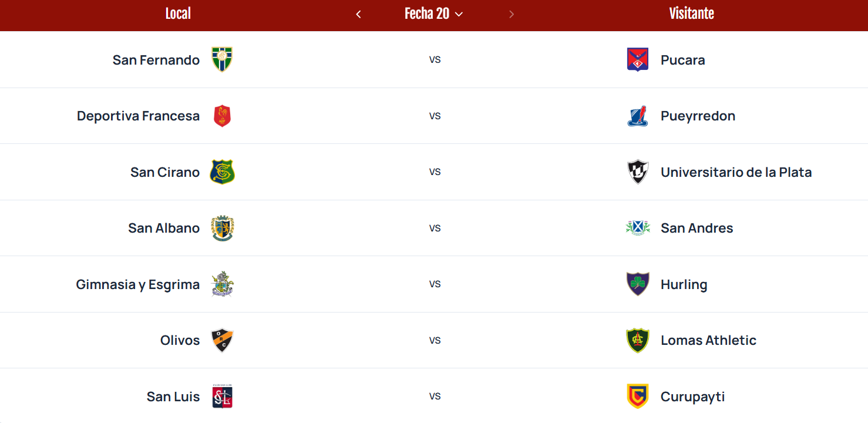Click the Pucara club crest

pyautogui.click(x=637, y=60)
